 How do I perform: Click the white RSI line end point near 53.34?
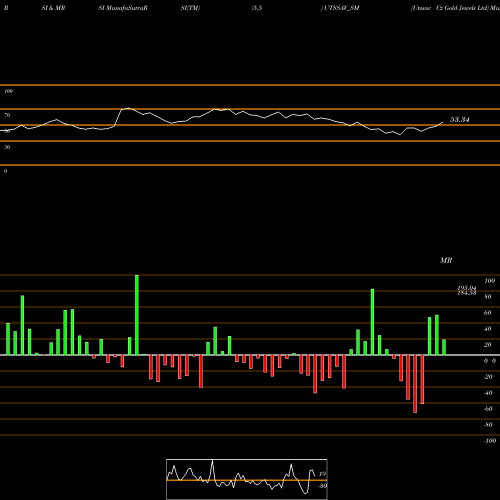[443, 122]
